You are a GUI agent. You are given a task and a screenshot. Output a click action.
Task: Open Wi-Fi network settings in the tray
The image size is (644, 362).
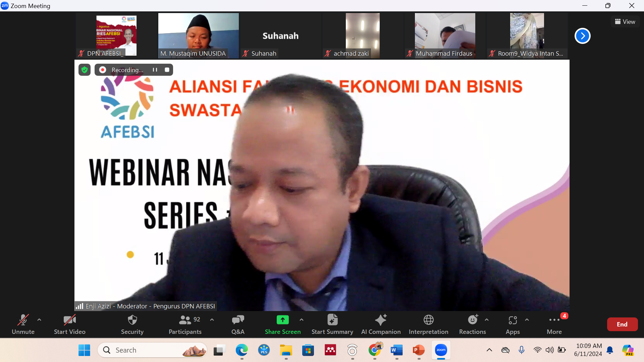click(537, 350)
